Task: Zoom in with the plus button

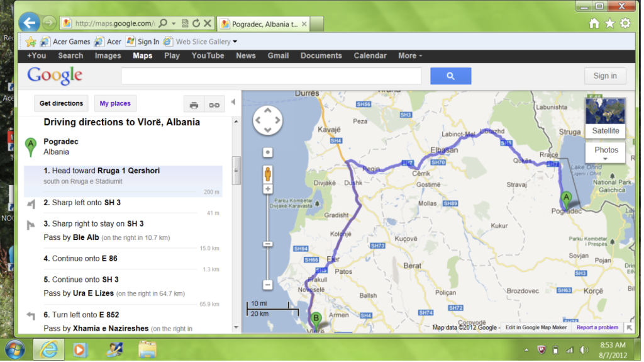Action: [268, 189]
